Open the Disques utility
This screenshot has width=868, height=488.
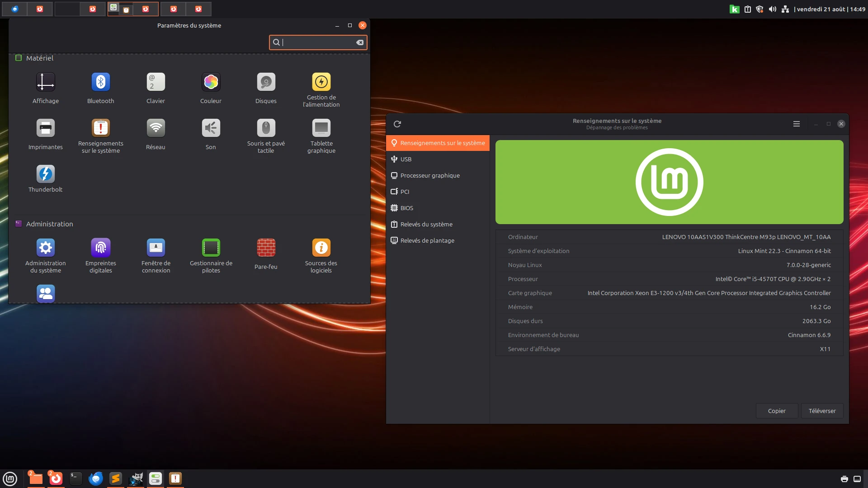point(266,89)
